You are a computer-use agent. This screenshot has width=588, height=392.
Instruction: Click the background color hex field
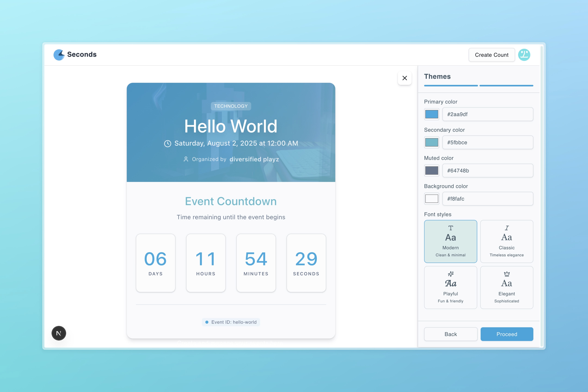pos(487,199)
